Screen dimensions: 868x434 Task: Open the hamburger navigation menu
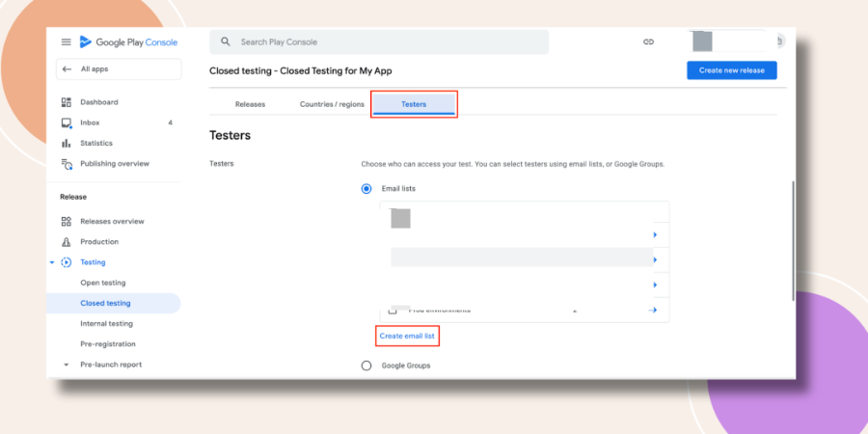66,42
